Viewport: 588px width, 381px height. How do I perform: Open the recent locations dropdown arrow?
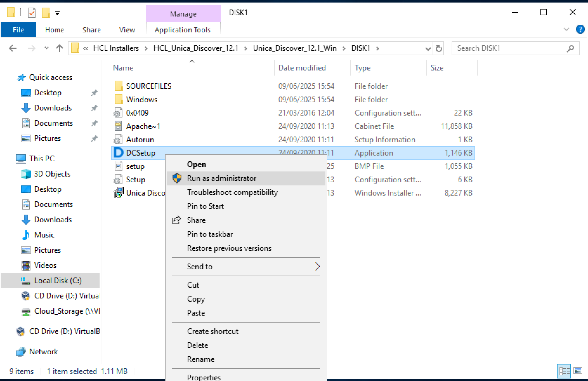(47, 48)
